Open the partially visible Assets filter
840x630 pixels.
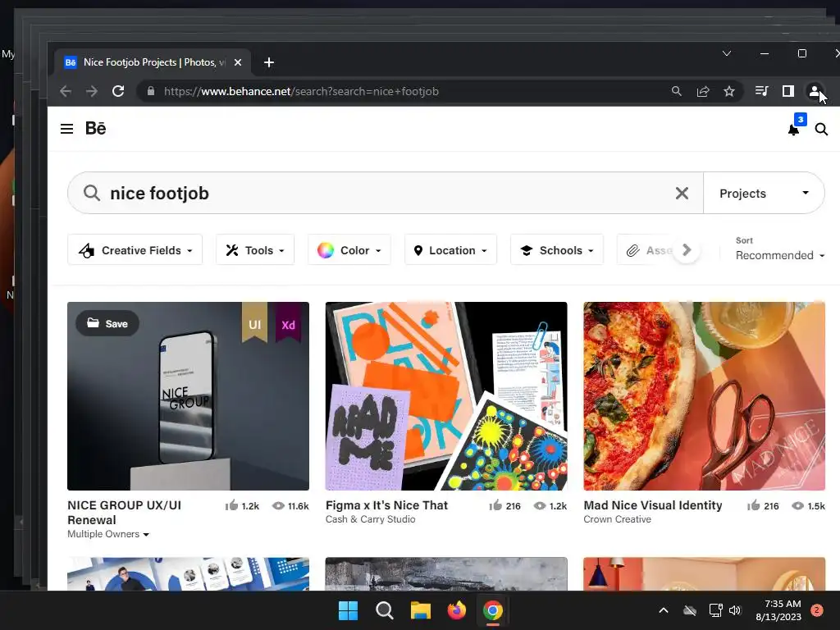646,249
